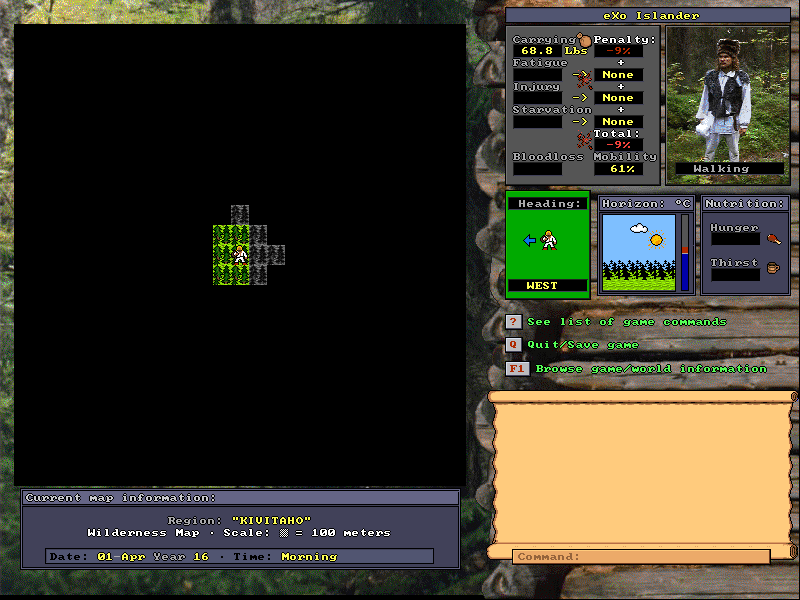Click the gray tile above the forest

[240, 215]
